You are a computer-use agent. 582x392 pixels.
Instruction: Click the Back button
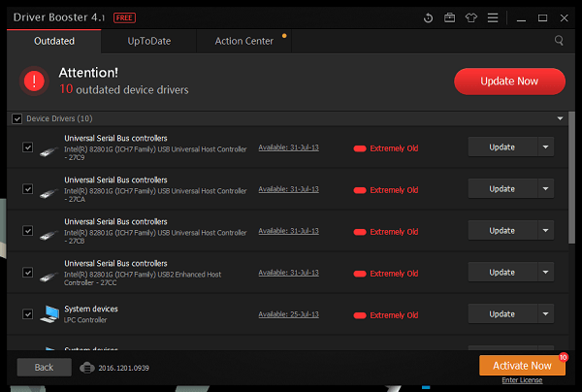click(x=45, y=368)
